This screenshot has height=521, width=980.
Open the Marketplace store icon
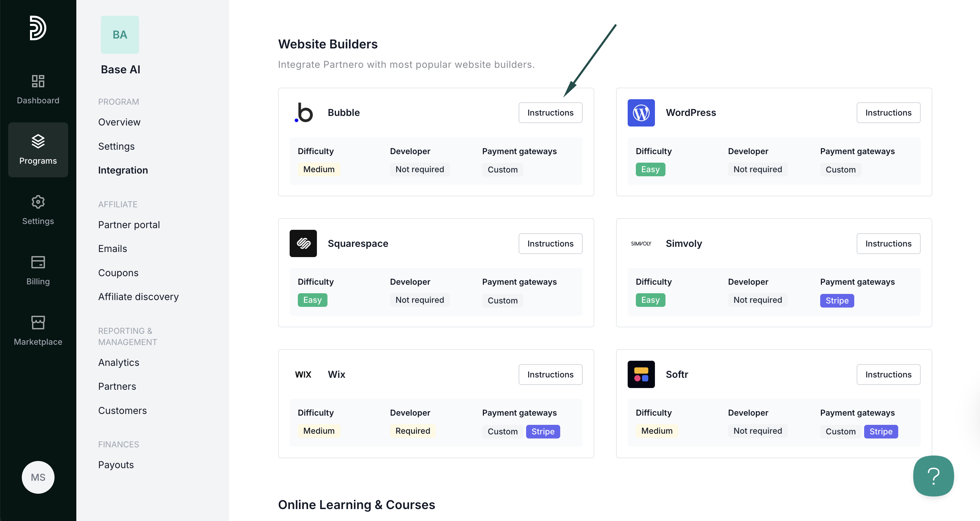(x=38, y=322)
